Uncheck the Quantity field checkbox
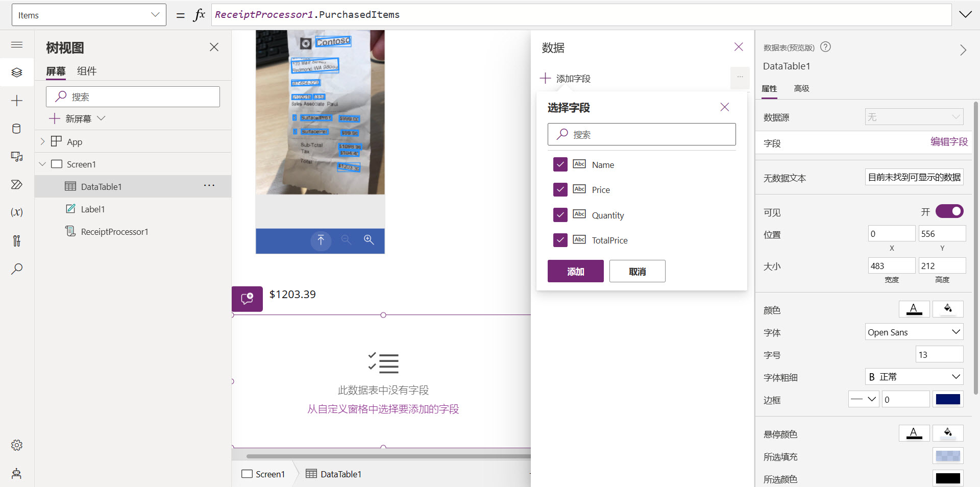Image resolution: width=980 pixels, height=487 pixels. coord(560,215)
